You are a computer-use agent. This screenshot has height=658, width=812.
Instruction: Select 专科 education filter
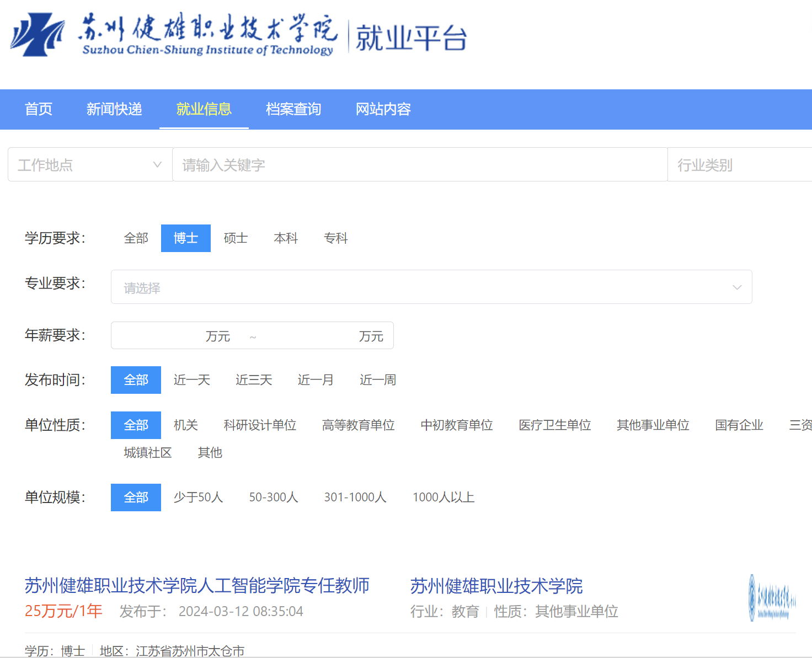click(x=336, y=238)
